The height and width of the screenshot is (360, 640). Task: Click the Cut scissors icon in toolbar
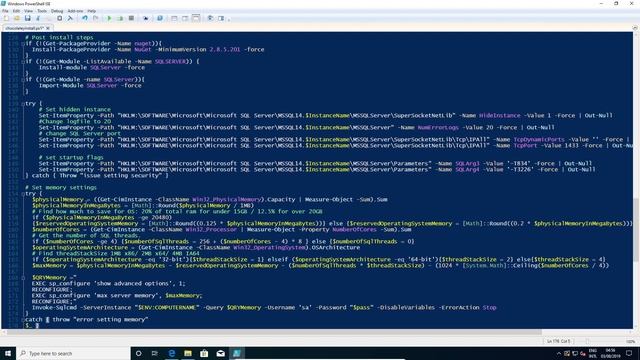pyautogui.click(x=38, y=18)
